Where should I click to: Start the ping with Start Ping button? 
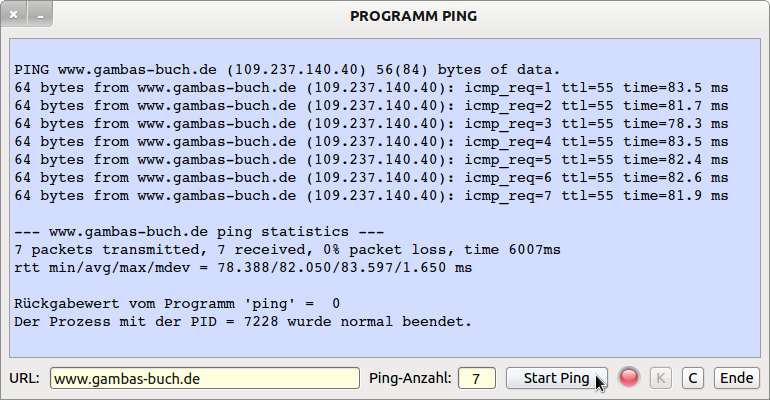[x=555, y=378]
